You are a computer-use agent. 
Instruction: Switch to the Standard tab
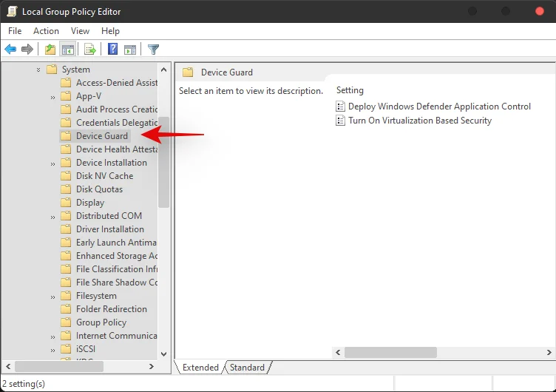pyautogui.click(x=247, y=368)
